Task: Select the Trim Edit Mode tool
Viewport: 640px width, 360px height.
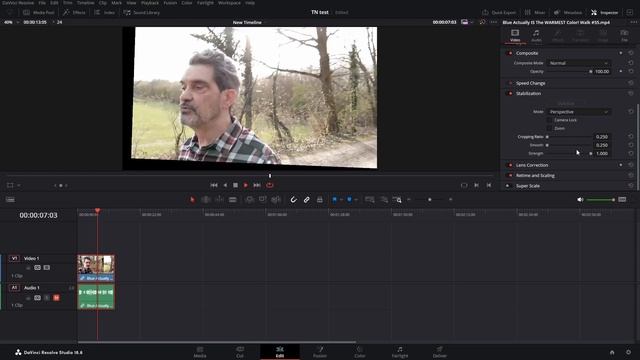Action: 206,200
